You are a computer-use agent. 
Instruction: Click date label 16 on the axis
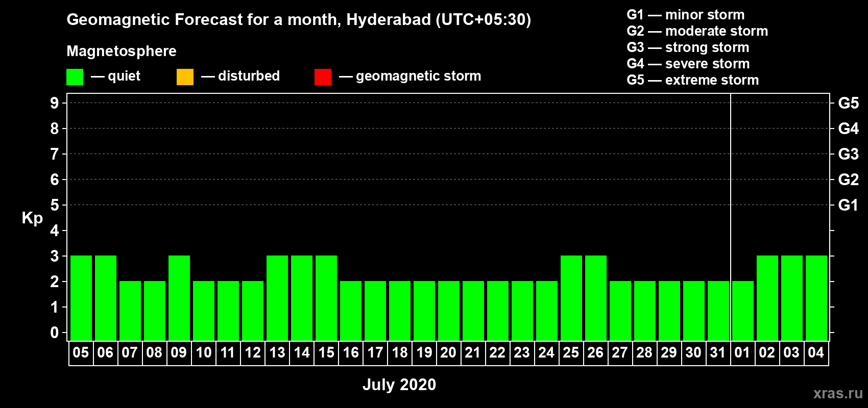click(x=351, y=353)
